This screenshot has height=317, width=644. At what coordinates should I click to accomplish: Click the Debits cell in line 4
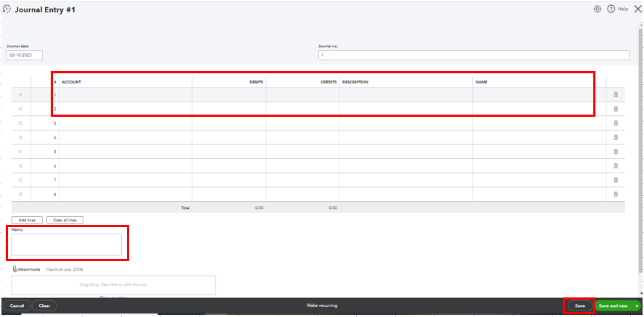(x=228, y=138)
